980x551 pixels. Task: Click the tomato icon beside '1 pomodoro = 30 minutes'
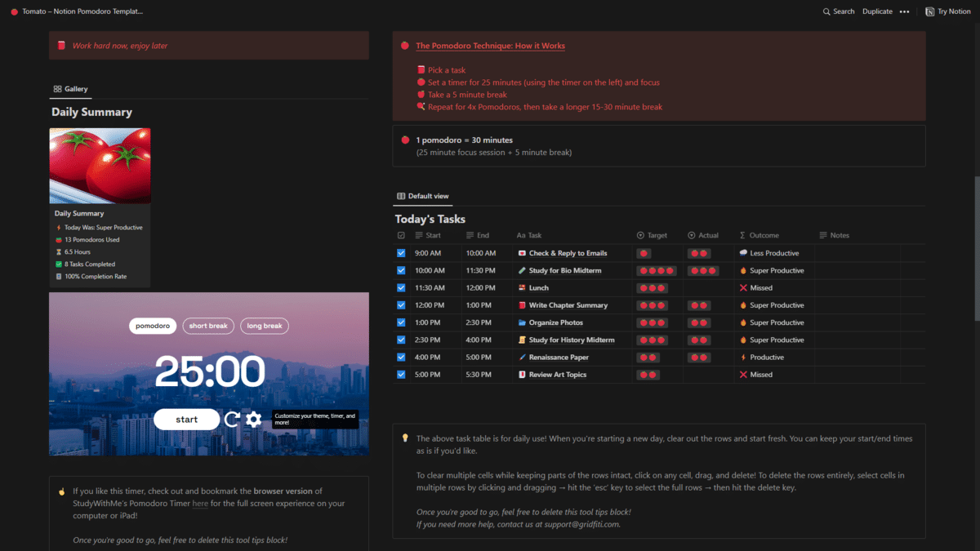[404, 140]
